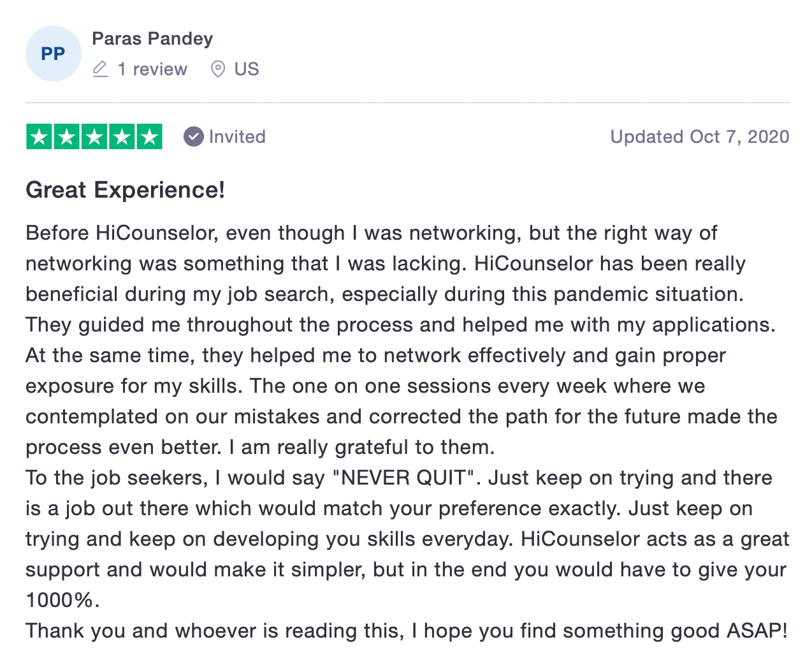Select the US country label
This screenshot has width=812, height=658.
click(x=247, y=69)
